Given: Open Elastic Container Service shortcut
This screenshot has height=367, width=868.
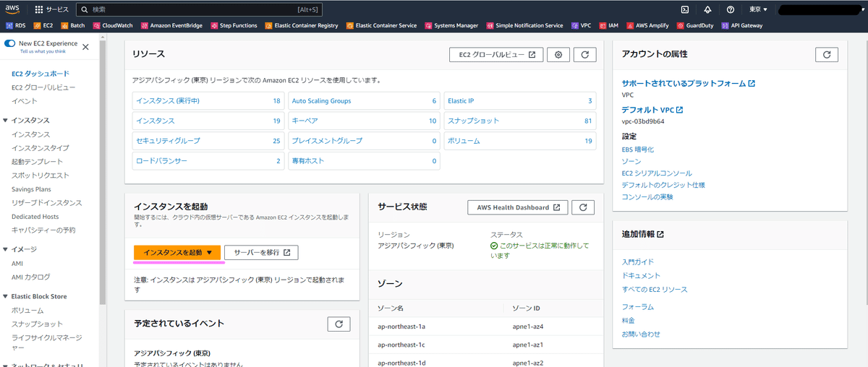Looking at the screenshot, I should tap(381, 25).
